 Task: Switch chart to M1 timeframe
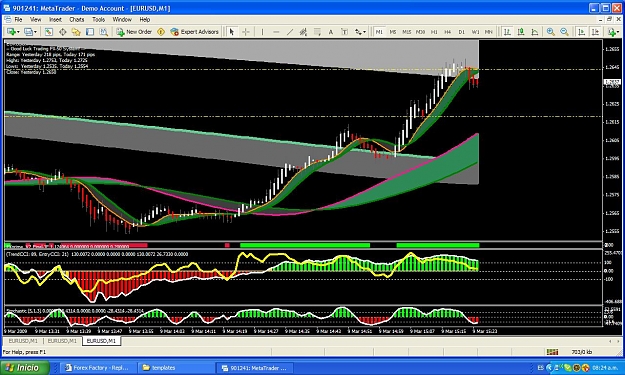point(379,32)
